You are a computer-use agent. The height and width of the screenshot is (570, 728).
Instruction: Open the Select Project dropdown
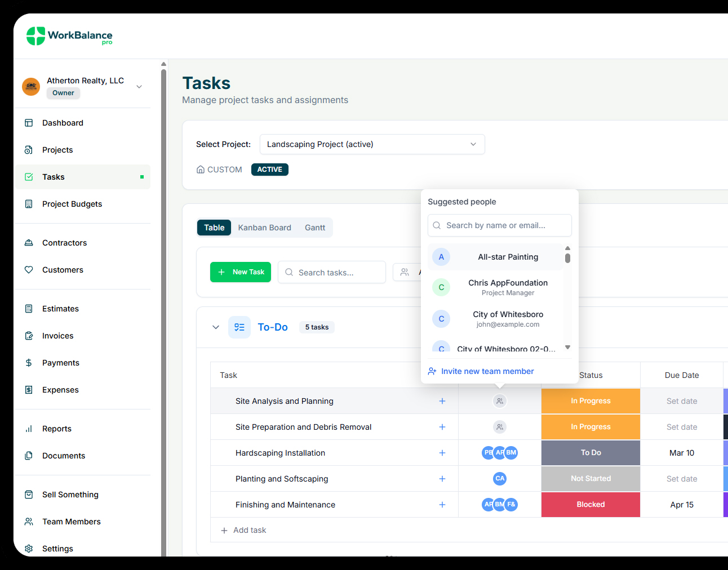(x=372, y=144)
